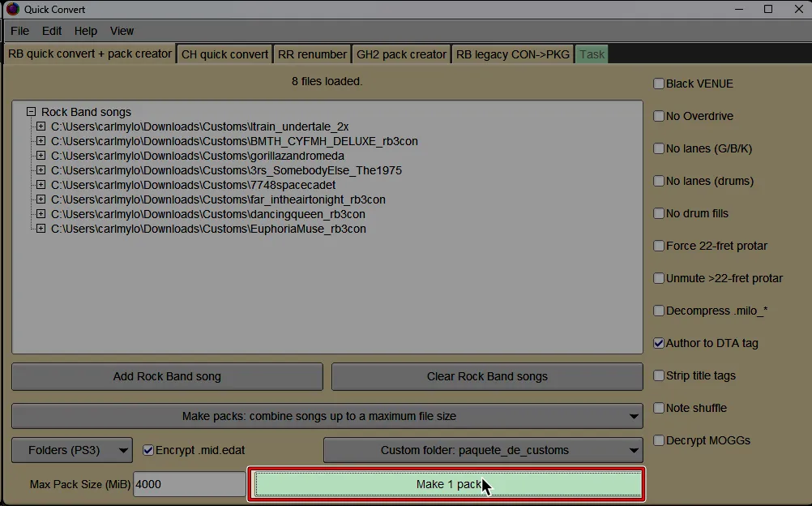Select the dancingqueen_rb3con path row
Screen dimensions: 812x506
207,213
